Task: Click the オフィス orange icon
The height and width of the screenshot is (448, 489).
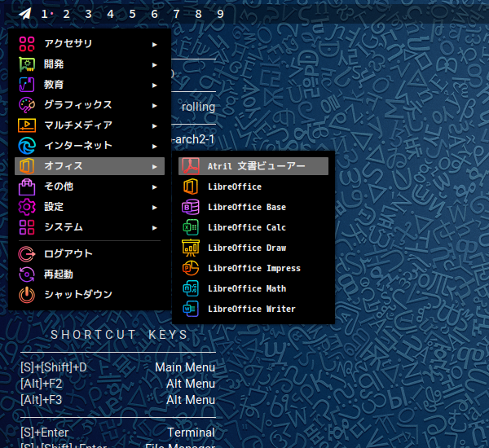Action: [x=27, y=166]
